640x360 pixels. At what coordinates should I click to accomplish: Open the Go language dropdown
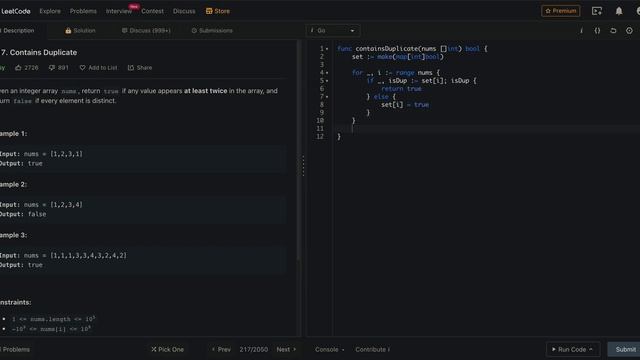tap(333, 31)
